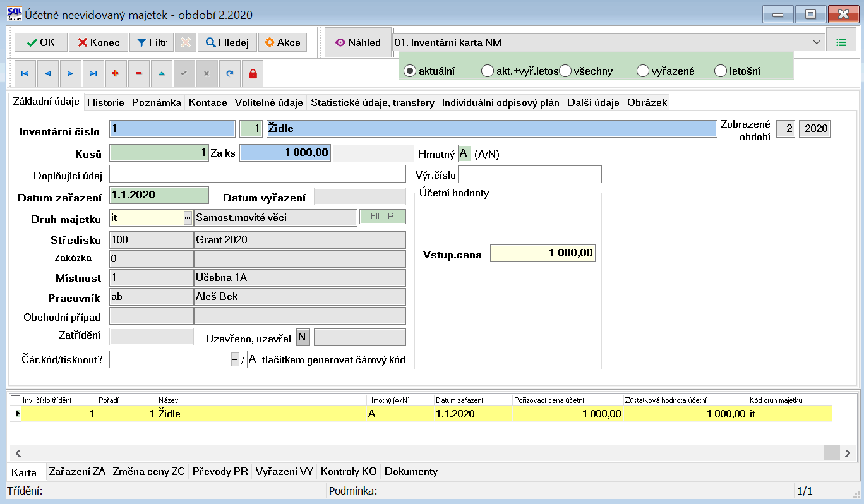Go to previous record arrow icon
The width and height of the screenshot is (864, 504).
point(47,73)
